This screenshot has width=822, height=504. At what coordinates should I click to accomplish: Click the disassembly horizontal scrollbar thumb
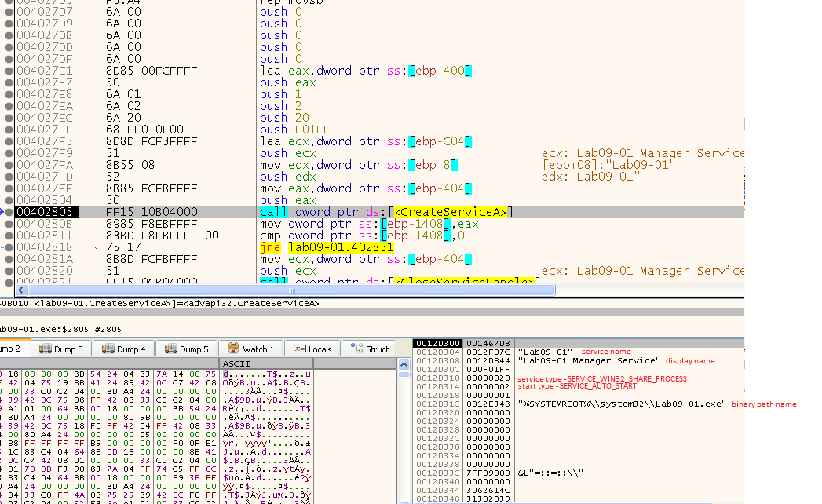[x=290, y=290]
